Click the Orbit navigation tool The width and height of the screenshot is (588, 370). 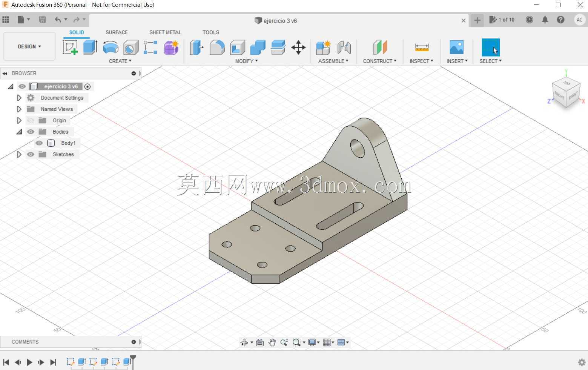point(244,342)
